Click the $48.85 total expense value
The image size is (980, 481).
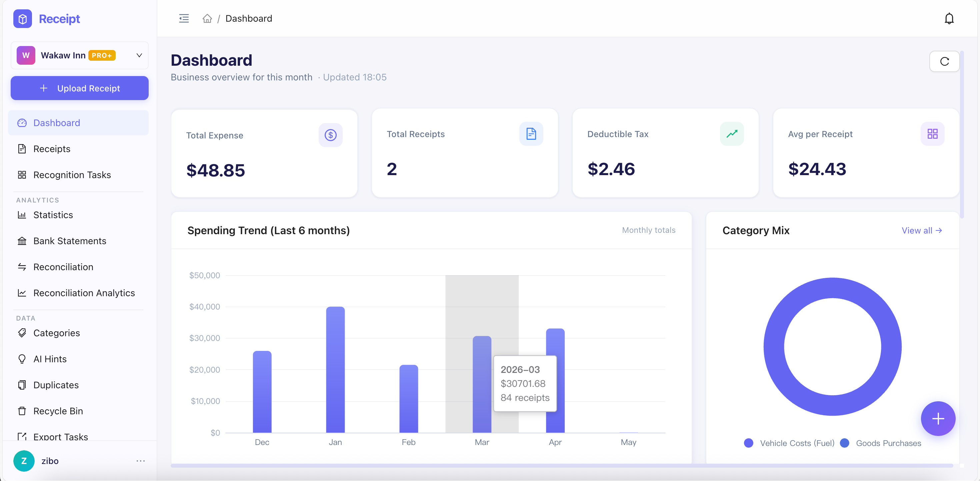(x=215, y=170)
